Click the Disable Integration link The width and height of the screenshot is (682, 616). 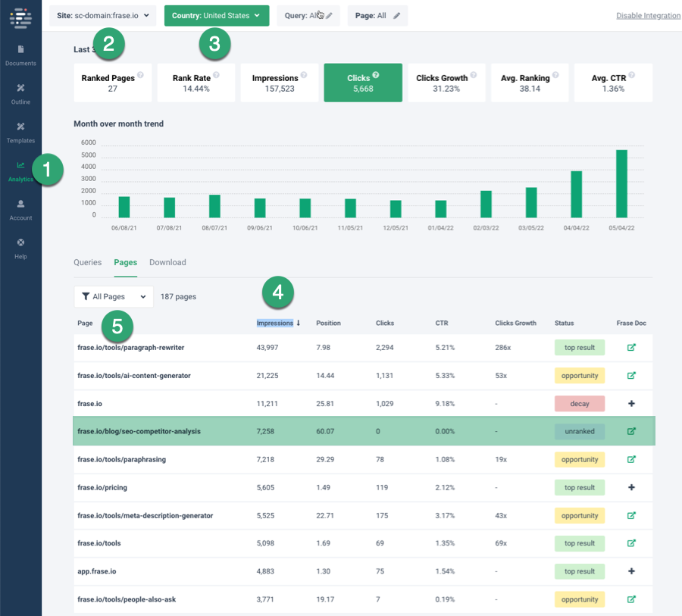[648, 16]
